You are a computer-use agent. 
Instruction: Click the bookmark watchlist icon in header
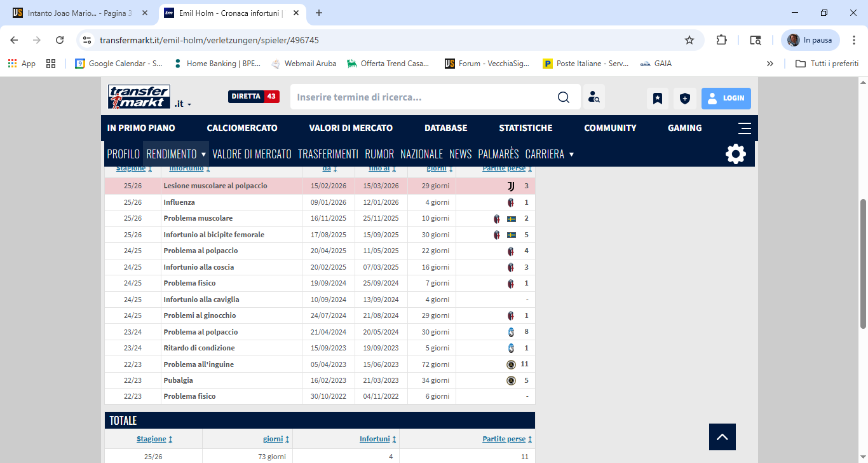tap(658, 98)
